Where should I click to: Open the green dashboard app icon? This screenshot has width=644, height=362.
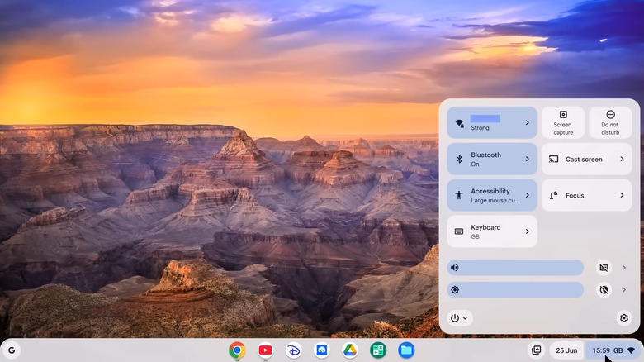pyautogui.click(x=378, y=350)
